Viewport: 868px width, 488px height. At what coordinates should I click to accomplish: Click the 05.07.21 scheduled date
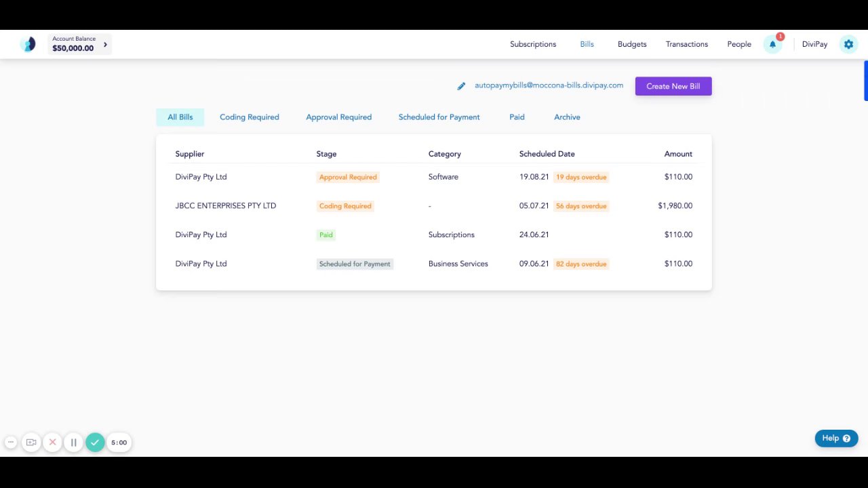(x=534, y=206)
